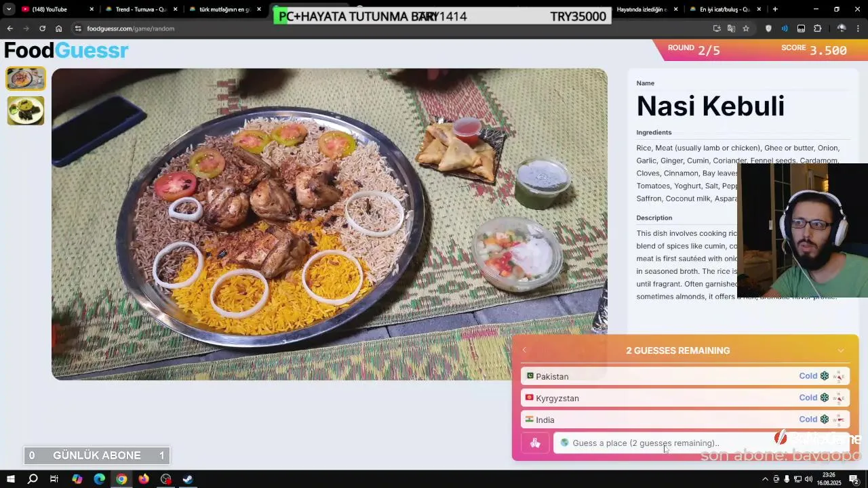Click the compass icon in India row
868x488 pixels.
click(x=839, y=420)
